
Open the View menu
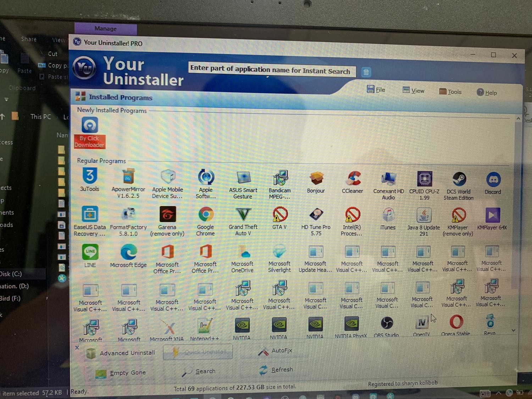tap(414, 90)
